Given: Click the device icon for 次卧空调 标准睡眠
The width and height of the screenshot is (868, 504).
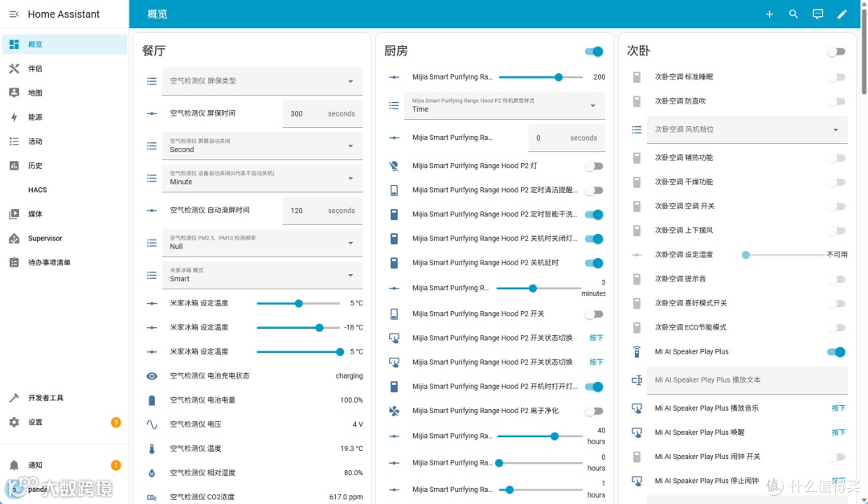Looking at the screenshot, I should pos(637,77).
